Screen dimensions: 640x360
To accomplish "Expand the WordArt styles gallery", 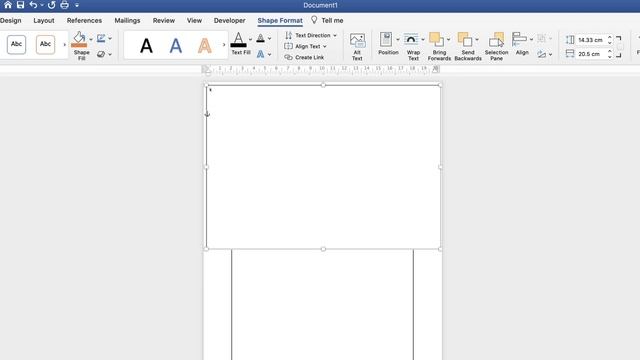I will coord(224,44).
